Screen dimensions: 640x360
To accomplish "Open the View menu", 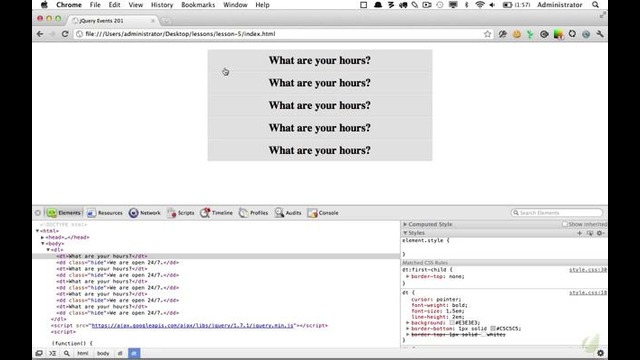I will [x=136, y=5].
